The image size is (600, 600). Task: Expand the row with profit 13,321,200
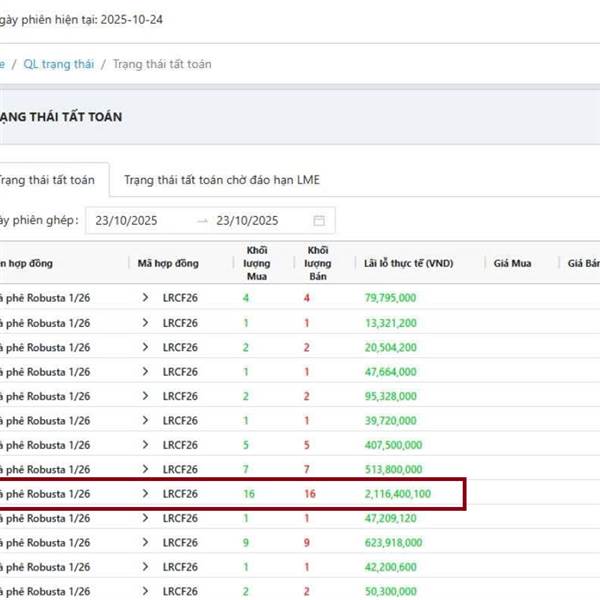145,323
